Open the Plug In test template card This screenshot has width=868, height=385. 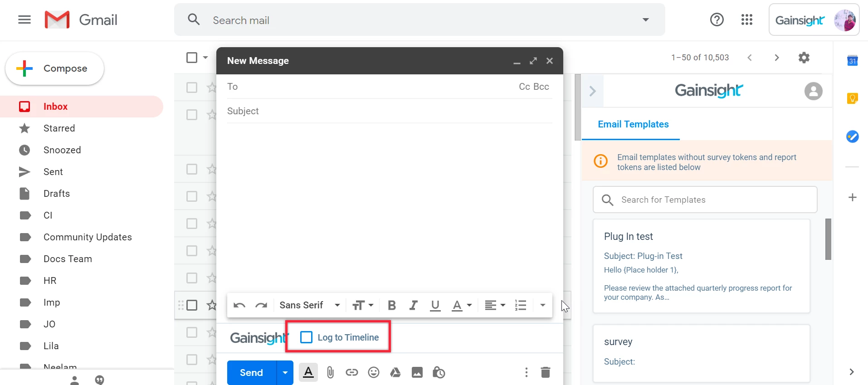[702, 266]
